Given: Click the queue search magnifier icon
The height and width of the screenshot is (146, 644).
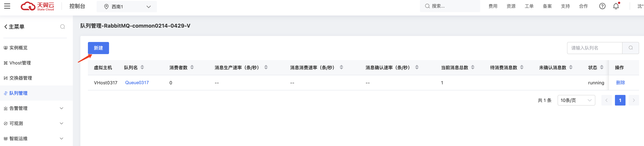Looking at the screenshot, I should click(x=630, y=48).
